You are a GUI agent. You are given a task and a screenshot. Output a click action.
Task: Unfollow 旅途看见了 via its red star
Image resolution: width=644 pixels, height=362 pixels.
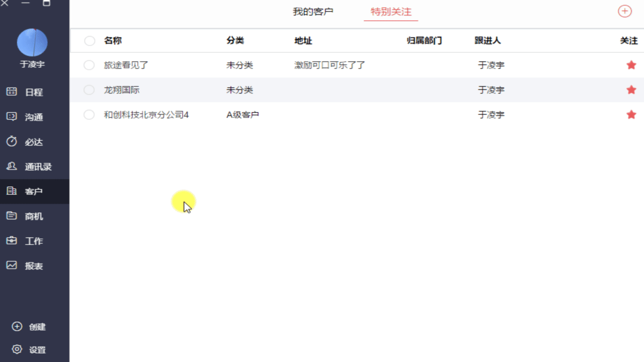click(x=631, y=65)
